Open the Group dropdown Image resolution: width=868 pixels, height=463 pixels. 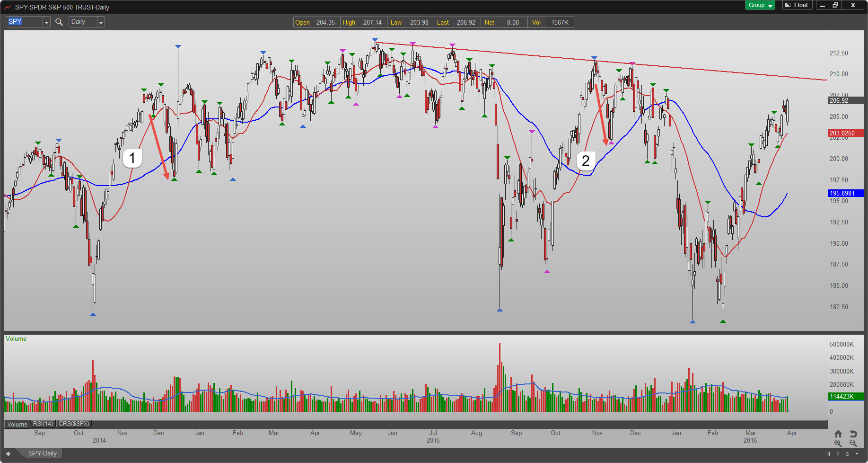760,5
